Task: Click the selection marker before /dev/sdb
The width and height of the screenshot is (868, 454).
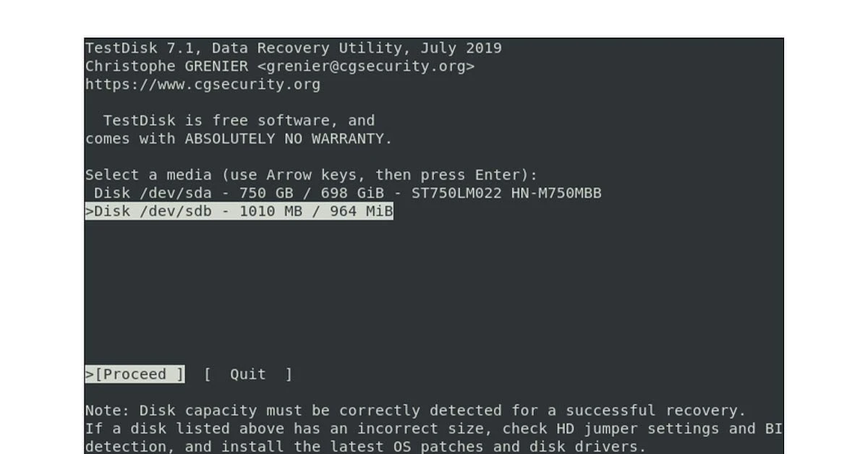Action: coord(89,211)
